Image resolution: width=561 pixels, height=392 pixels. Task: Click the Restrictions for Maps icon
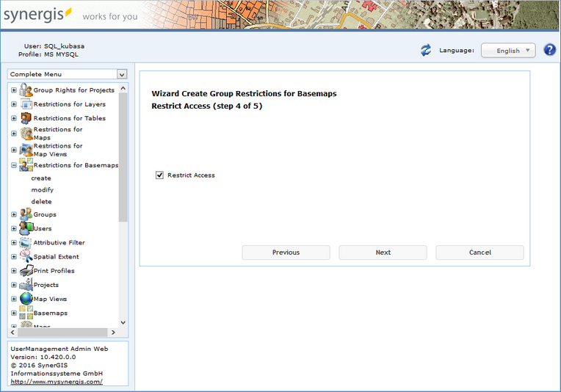pos(26,134)
